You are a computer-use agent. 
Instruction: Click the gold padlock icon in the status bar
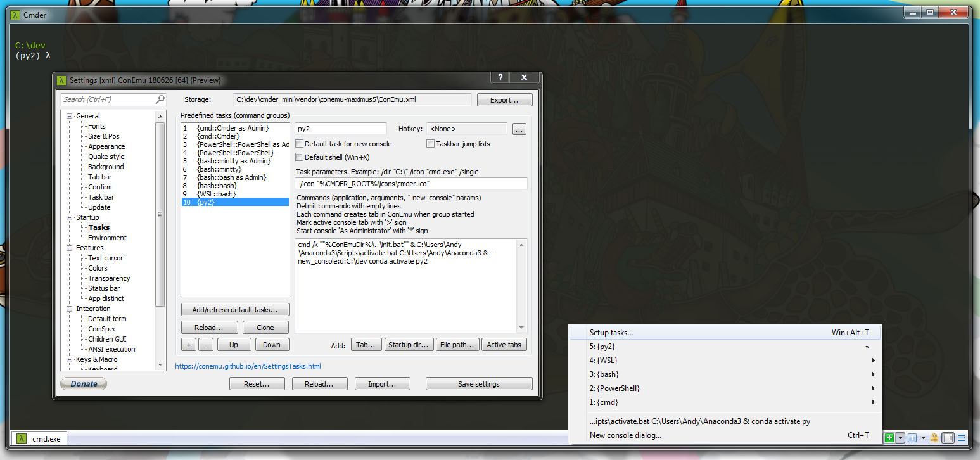click(x=934, y=438)
